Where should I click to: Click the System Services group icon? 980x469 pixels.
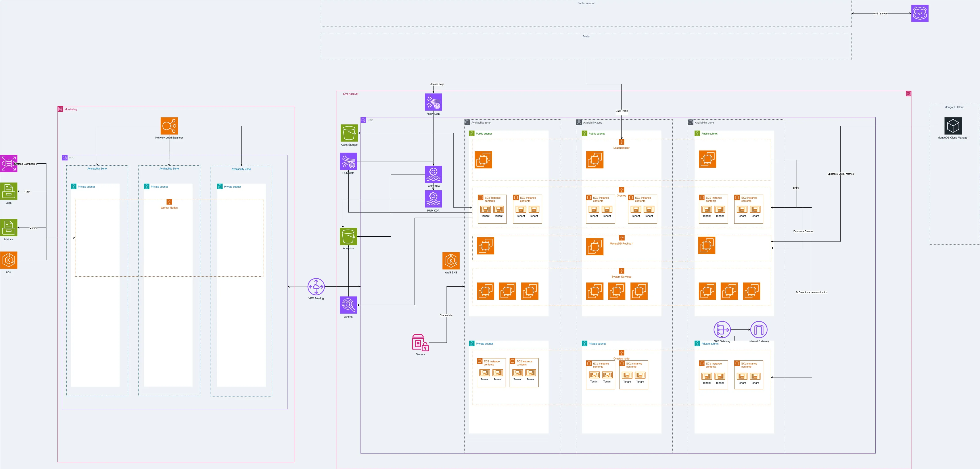tap(622, 271)
